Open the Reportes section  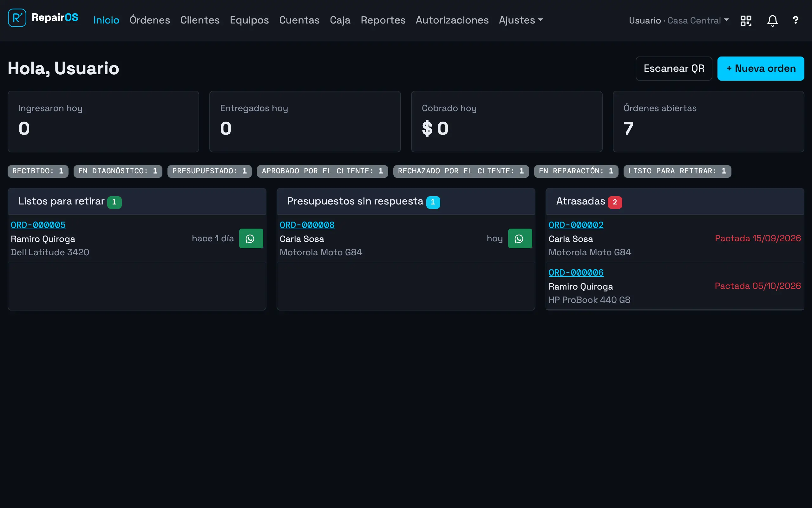[383, 20]
